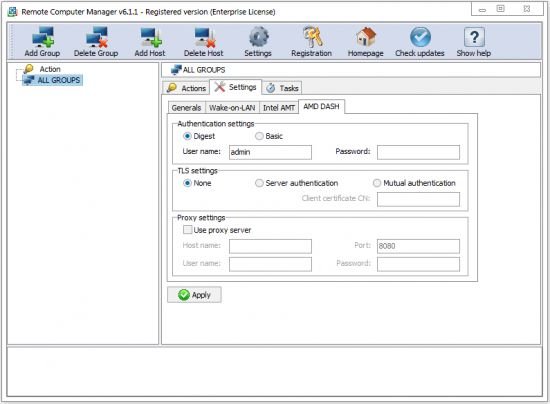Select the Server authentication TLS option
Viewport: 550px width, 404px height.
pos(259,183)
